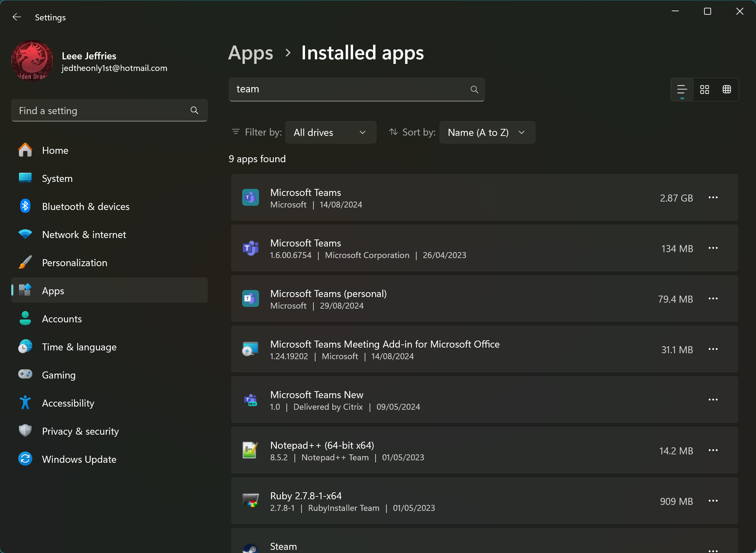Screen dimensions: 756x553
Task: Click the Find a setting input field
Action: [110, 111]
